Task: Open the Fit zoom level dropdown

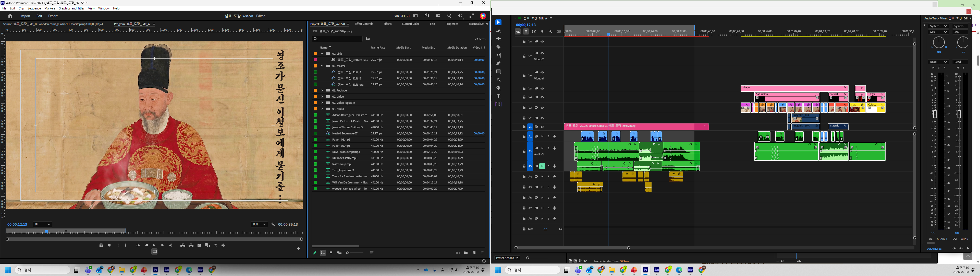Action: click(42, 225)
